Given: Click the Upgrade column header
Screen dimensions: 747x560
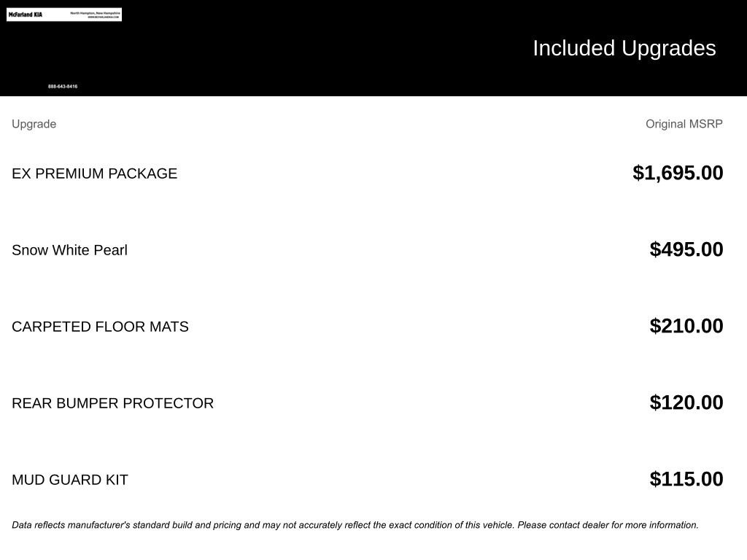Looking at the screenshot, I should 34,124.
